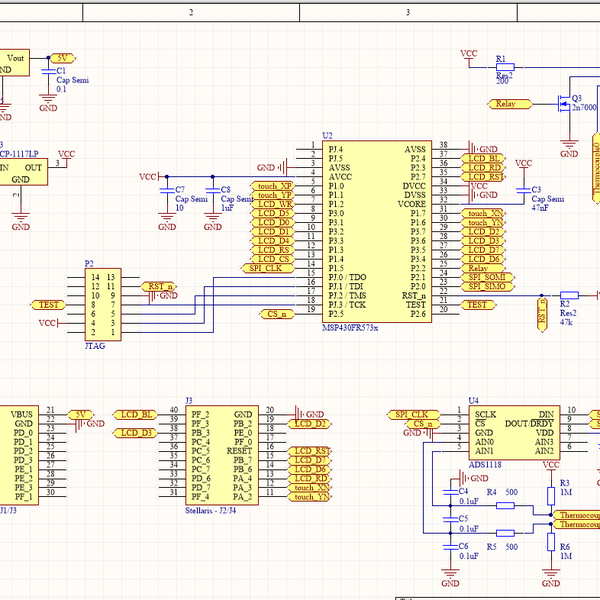This screenshot has height=600, width=600.
Task: Click the RESET pin name on J3
Action: (239, 451)
